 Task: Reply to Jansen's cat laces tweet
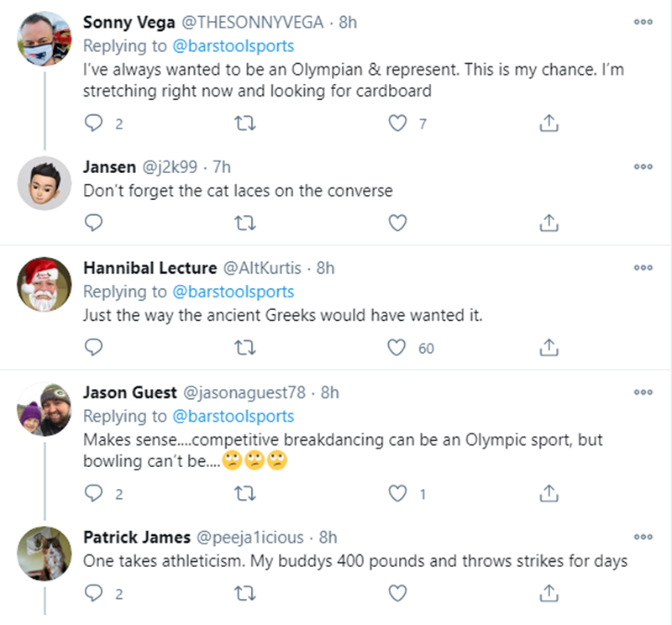95,223
